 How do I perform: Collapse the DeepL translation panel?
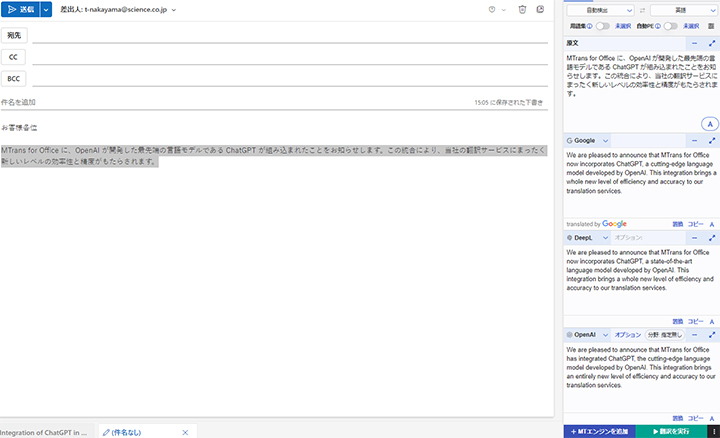click(x=694, y=238)
